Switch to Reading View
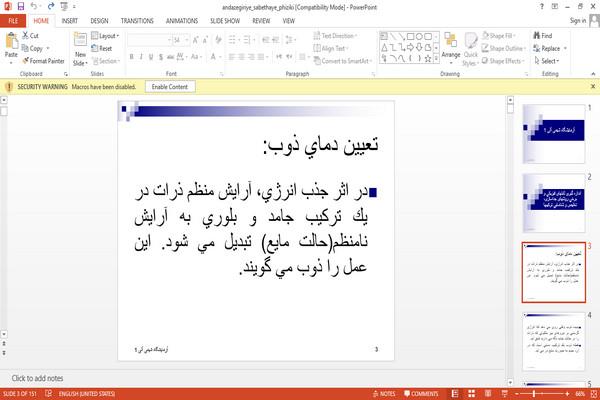 pyautogui.click(x=488, y=393)
